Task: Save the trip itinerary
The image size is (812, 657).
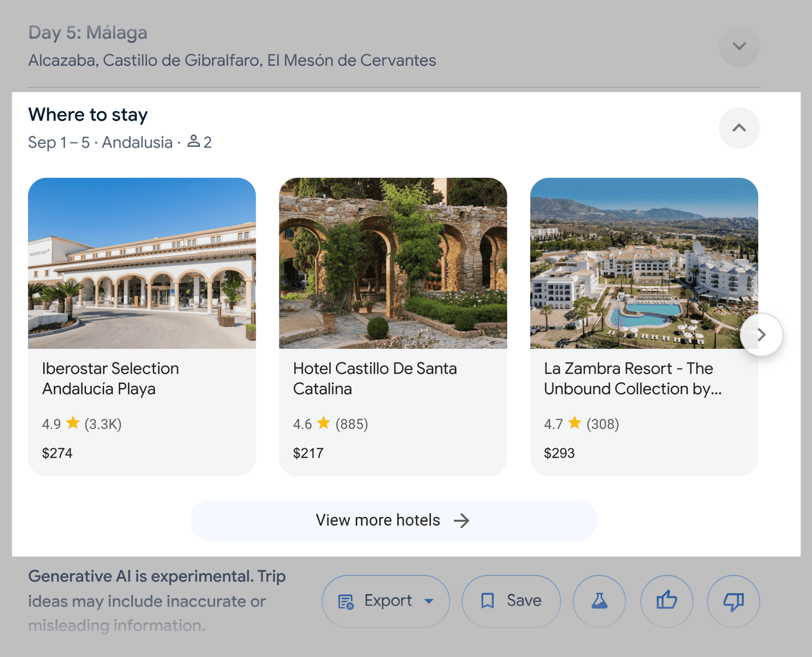Action: click(511, 600)
